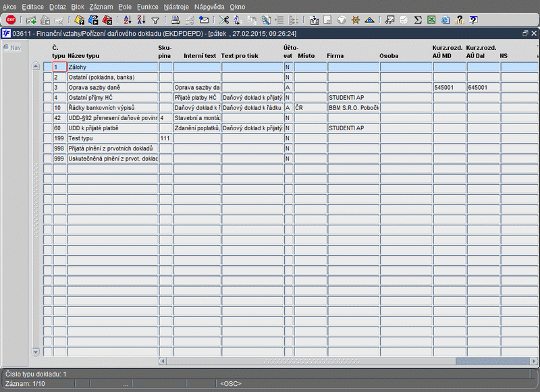
Task: Click the red folder cancel-query icon
Action: pos(107,20)
